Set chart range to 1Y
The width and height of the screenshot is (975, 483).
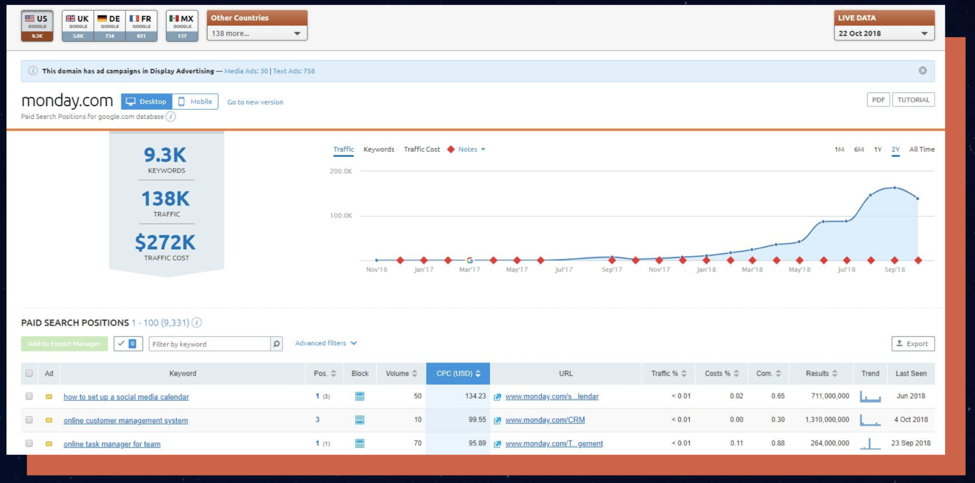pos(878,149)
